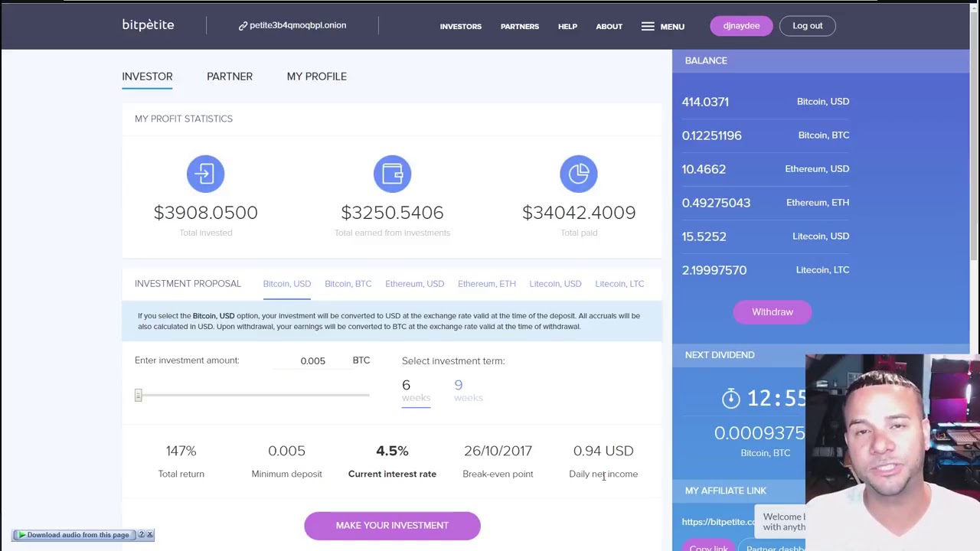Click the green play icon on download bar
980x551 pixels.
click(21, 535)
